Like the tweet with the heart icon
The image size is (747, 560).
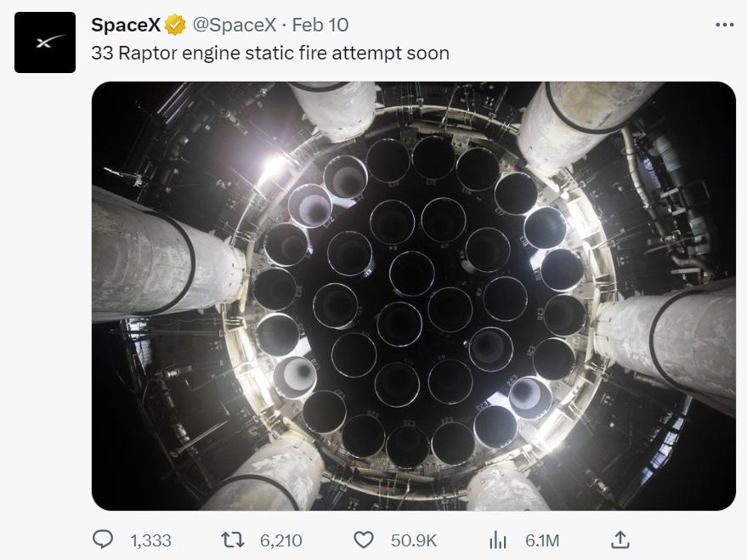(x=364, y=540)
